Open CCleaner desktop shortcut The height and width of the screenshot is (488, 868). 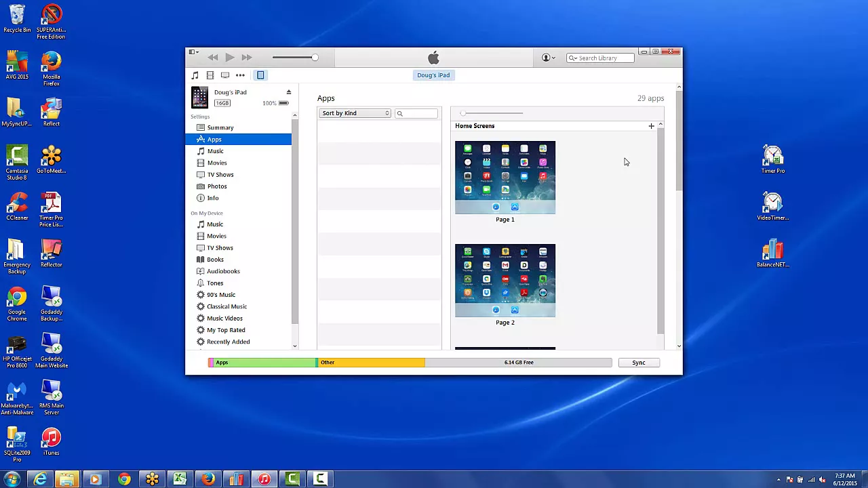(17, 207)
